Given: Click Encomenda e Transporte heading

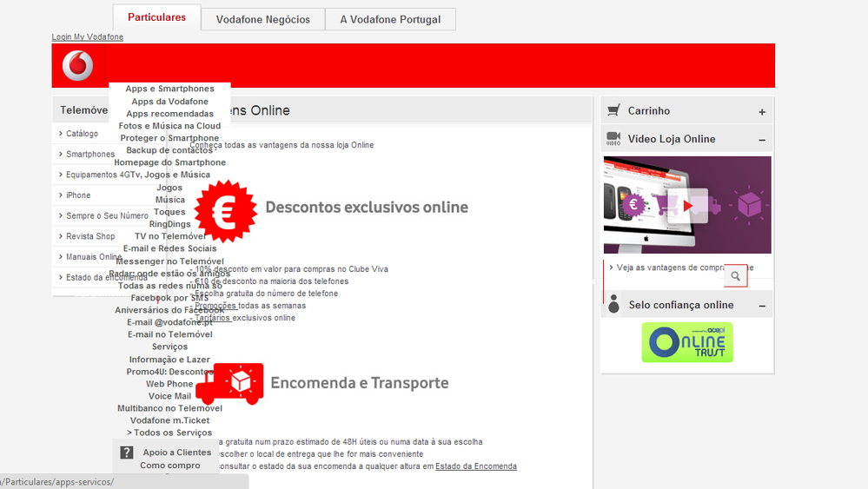Looking at the screenshot, I should [359, 383].
